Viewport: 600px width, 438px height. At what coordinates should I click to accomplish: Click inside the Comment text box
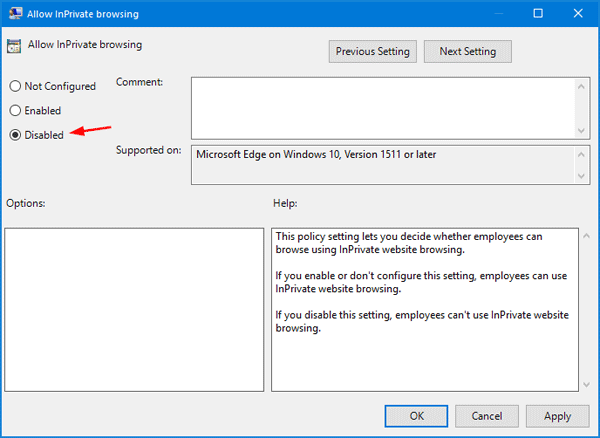[380, 107]
